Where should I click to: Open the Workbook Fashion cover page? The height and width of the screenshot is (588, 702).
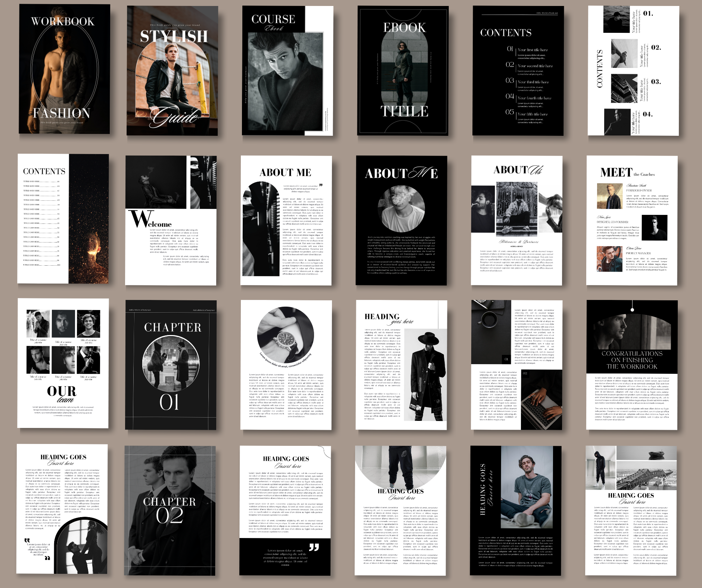64,69
